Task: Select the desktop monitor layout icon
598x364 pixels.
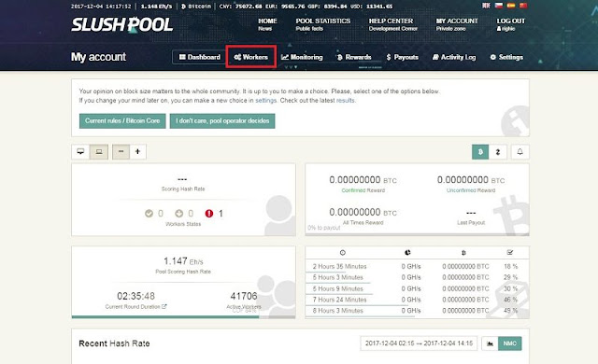Action: point(80,151)
